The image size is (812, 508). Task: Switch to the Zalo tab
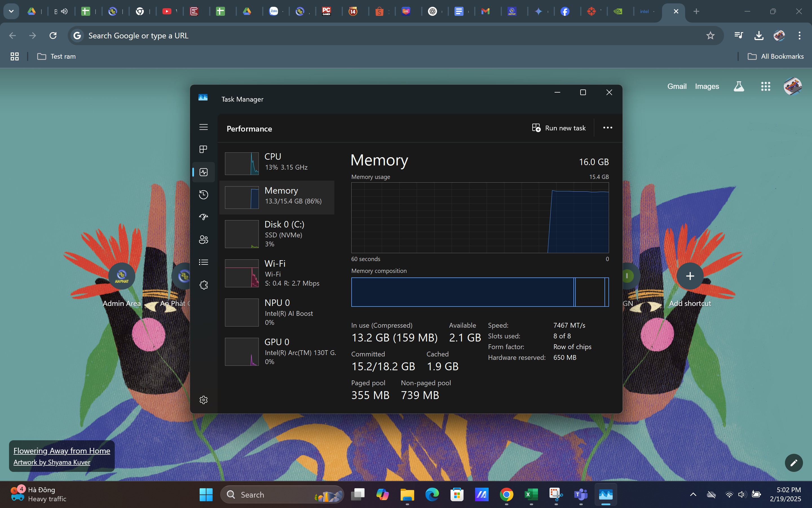tap(274, 11)
